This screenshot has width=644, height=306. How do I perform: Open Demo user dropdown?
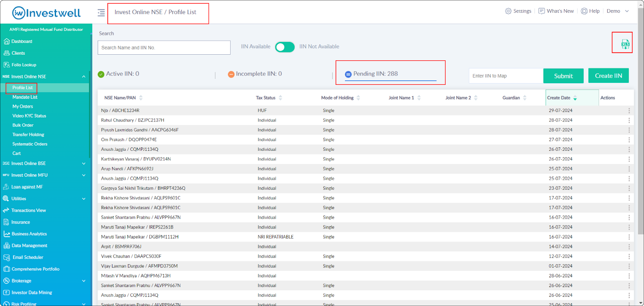pyautogui.click(x=617, y=11)
